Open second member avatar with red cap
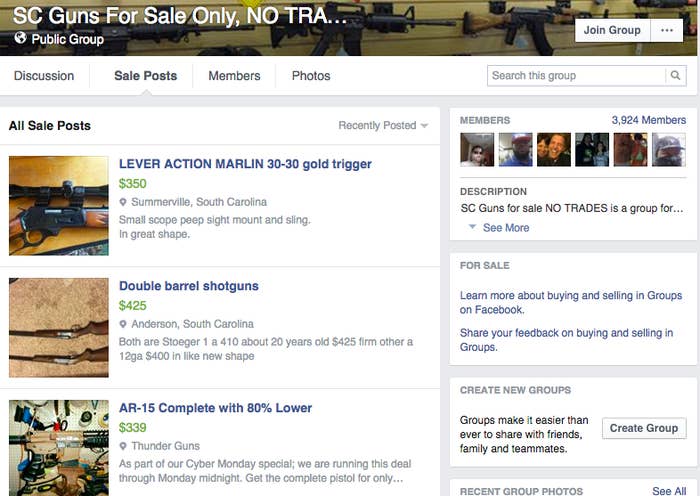This screenshot has width=700, height=496. (516, 150)
